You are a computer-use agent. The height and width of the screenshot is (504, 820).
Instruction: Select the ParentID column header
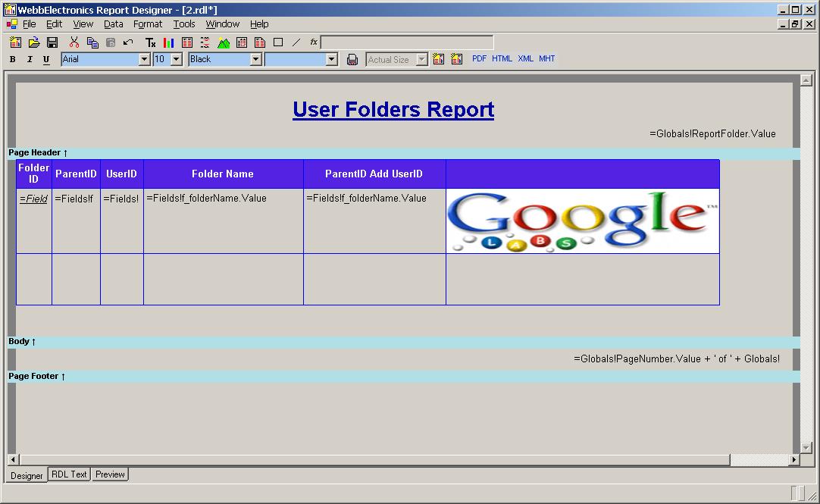point(77,174)
